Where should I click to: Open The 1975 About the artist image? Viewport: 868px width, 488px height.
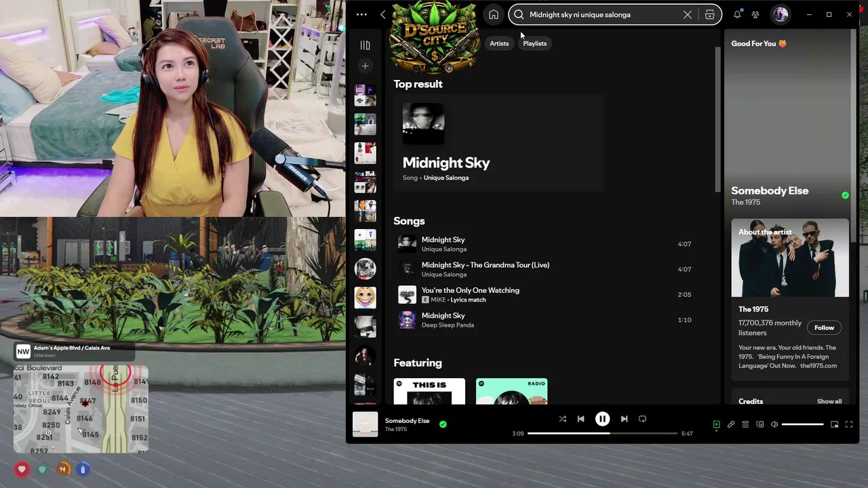[x=790, y=258]
